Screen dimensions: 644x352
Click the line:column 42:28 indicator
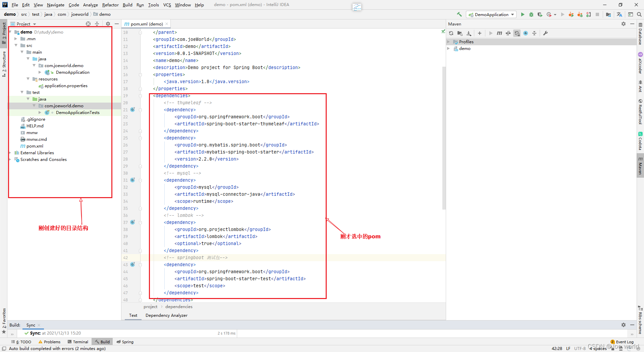(557, 348)
